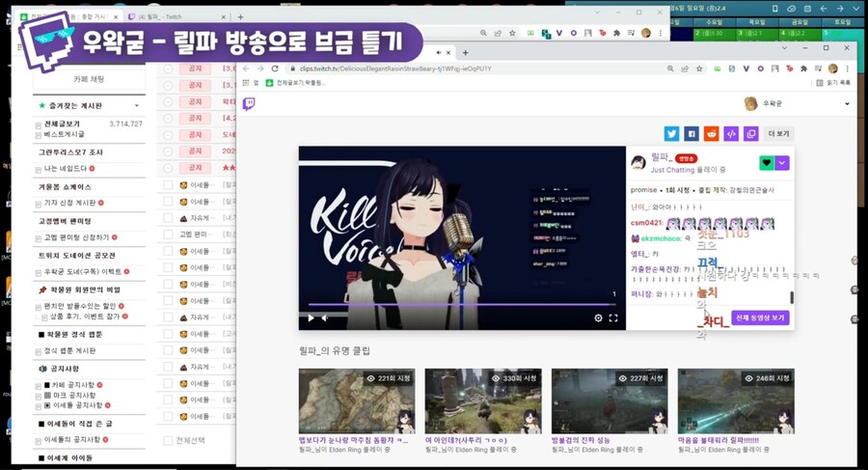Share the clip on Twitter
The width and height of the screenshot is (868, 470).
click(x=671, y=133)
